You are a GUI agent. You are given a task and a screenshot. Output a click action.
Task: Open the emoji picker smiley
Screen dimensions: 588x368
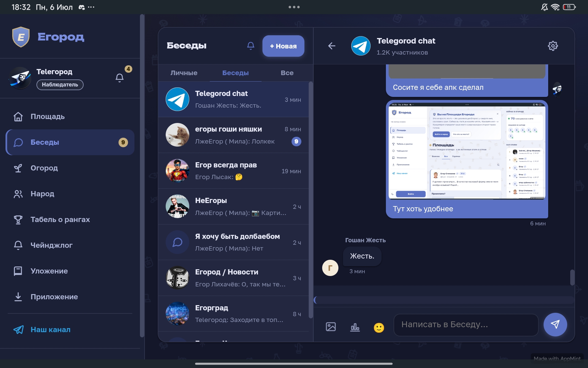[379, 328]
